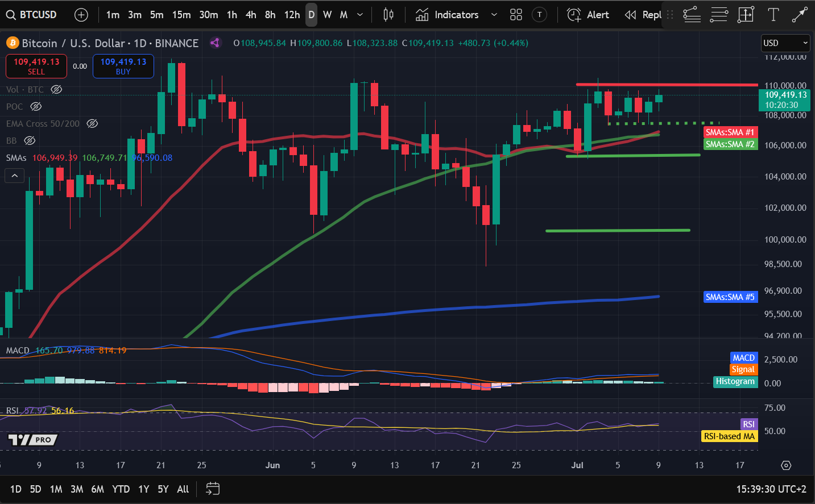Click the Histogram scale label
The width and height of the screenshot is (815, 504).
(735, 381)
